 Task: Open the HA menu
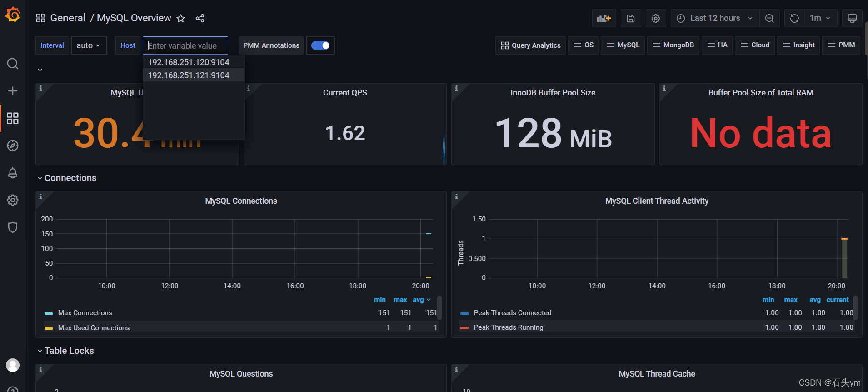717,45
